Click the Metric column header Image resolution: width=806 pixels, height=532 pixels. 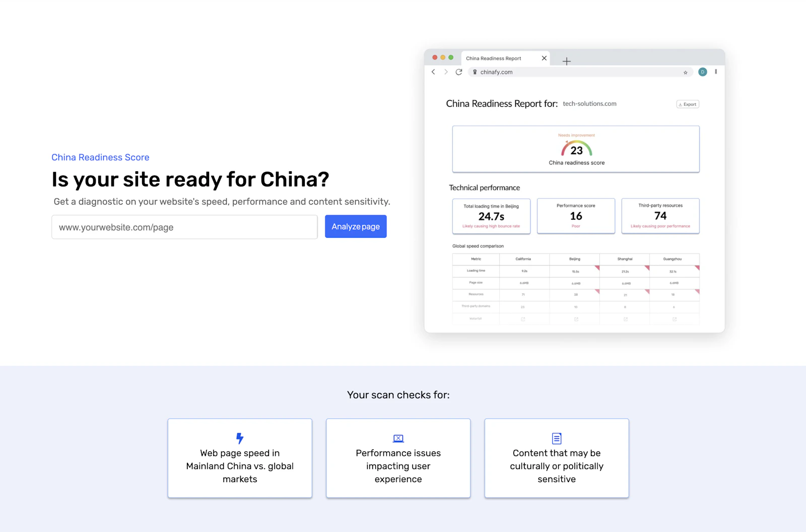(x=476, y=259)
